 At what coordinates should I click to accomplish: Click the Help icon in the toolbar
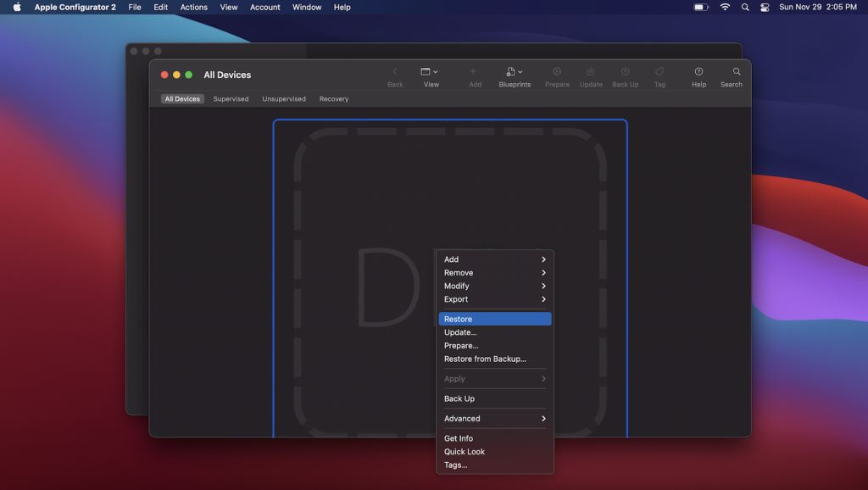pyautogui.click(x=698, y=76)
